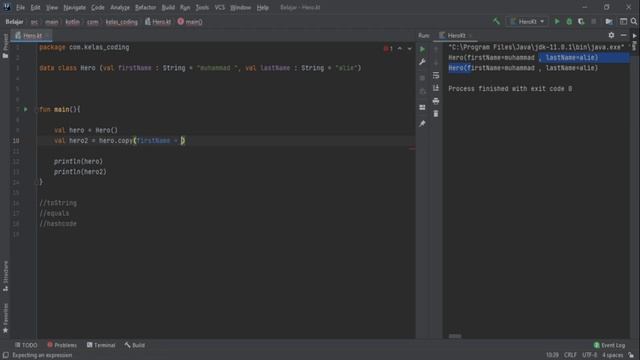
Task: Click src in the breadcrumb bar
Action: pos(34,22)
